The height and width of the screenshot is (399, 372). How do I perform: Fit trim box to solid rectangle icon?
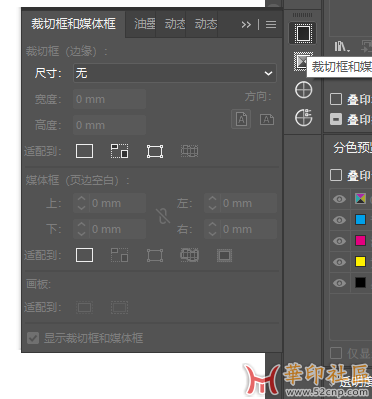point(84,151)
